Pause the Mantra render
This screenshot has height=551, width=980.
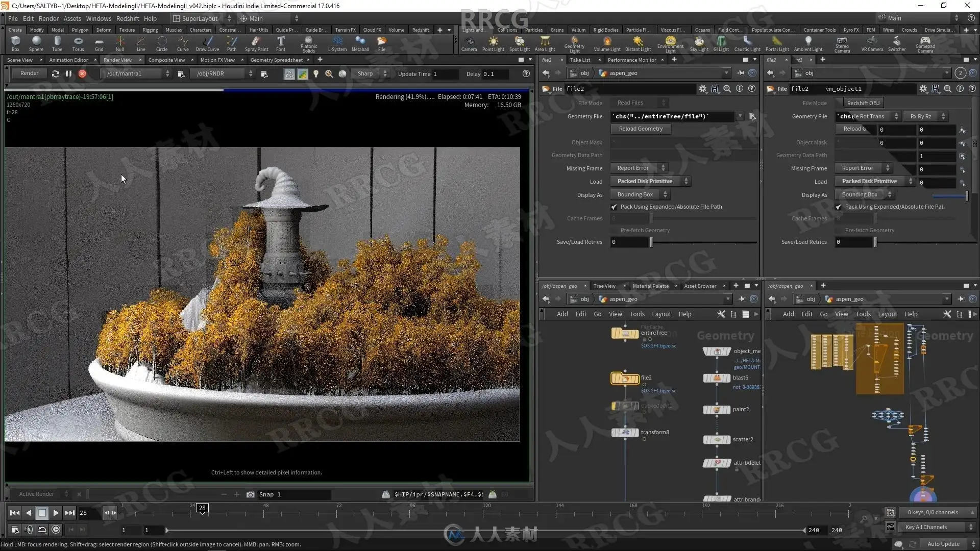69,73
